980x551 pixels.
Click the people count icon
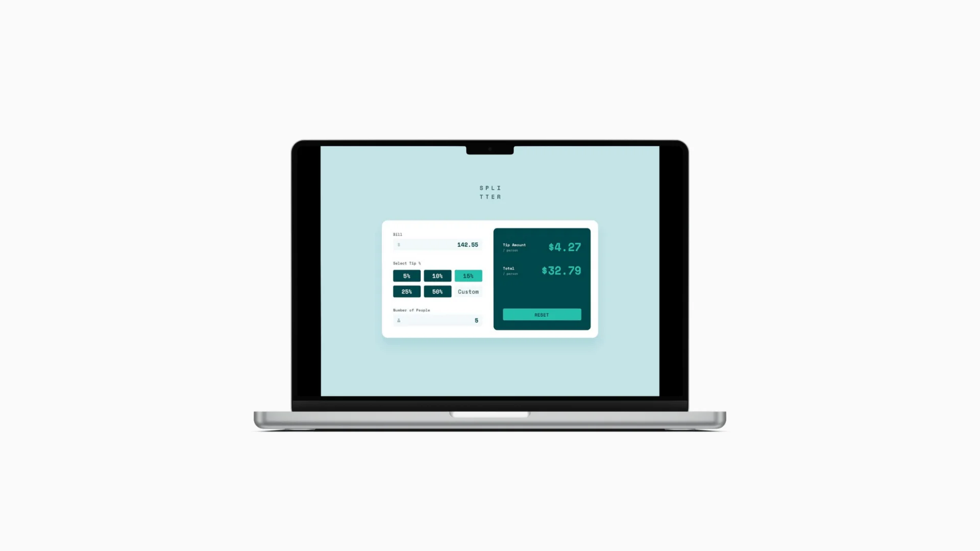(399, 320)
